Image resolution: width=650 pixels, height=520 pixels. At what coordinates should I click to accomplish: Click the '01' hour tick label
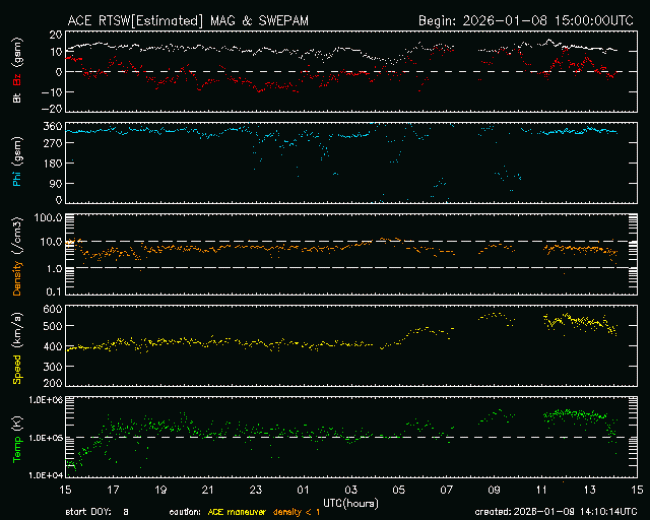pyautogui.click(x=303, y=490)
